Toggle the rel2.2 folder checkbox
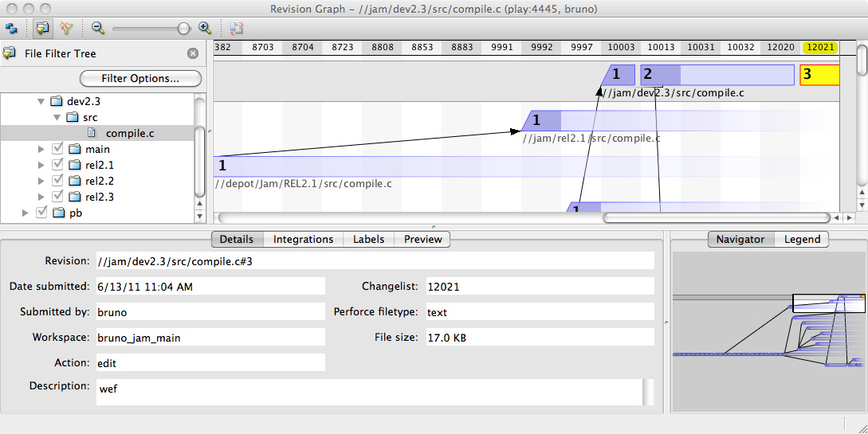Screen dimensions: 868x434 (x=57, y=181)
